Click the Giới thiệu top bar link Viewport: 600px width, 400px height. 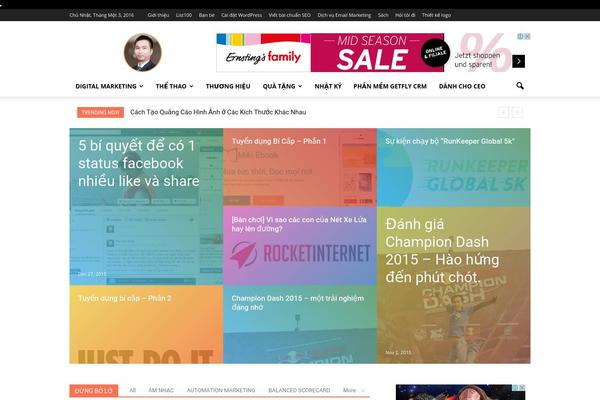158,15
